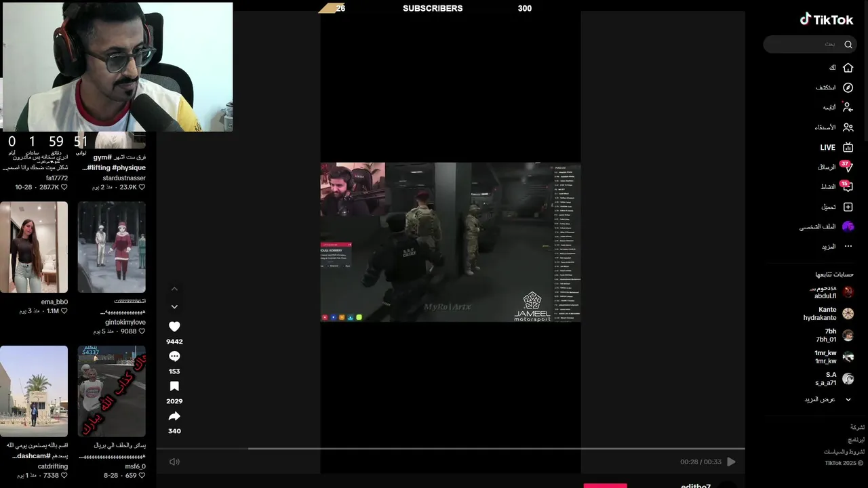Viewport: 868px width, 488px height.
Task: Open followed account s_a_a71
Action: pos(834,379)
